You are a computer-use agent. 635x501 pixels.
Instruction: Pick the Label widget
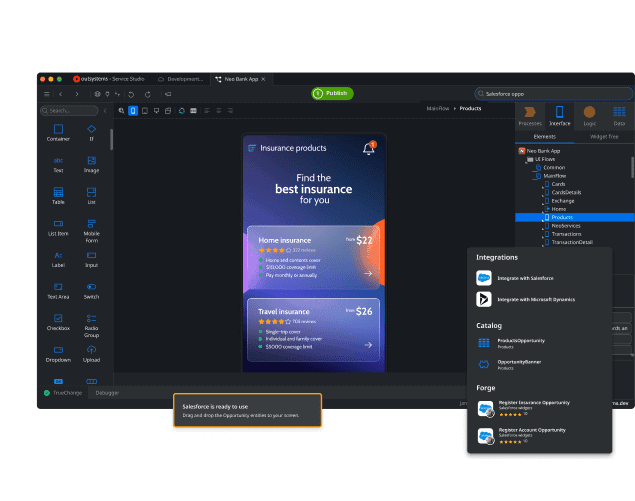(58, 259)
